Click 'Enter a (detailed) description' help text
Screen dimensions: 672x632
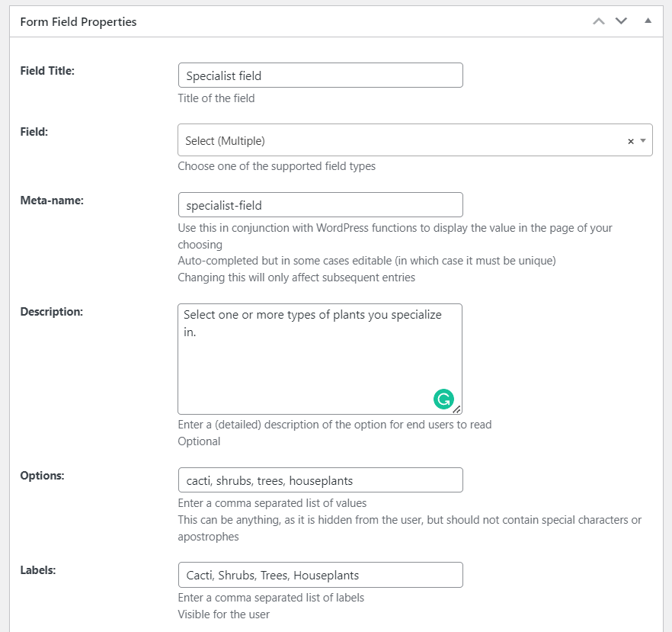(334, 425)
